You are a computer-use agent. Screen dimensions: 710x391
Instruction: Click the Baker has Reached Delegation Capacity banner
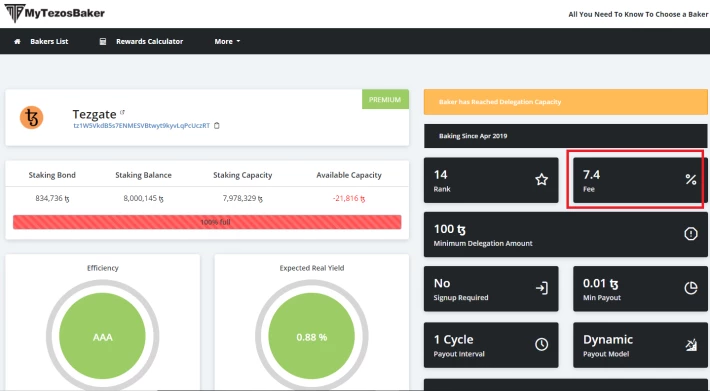point(566,102)
